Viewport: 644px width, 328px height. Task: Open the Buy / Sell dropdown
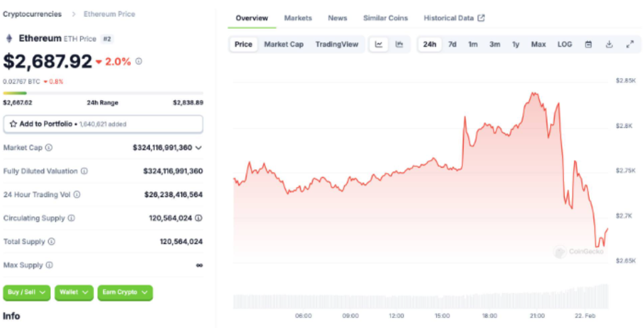27,292
